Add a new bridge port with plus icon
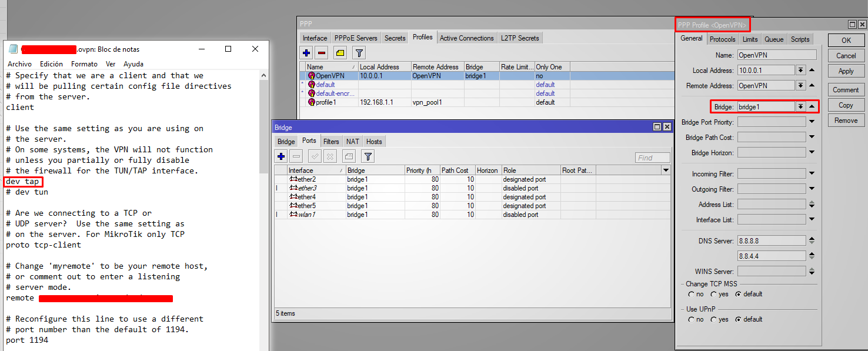This screenshot has height=351, width=868. [281, 156]
